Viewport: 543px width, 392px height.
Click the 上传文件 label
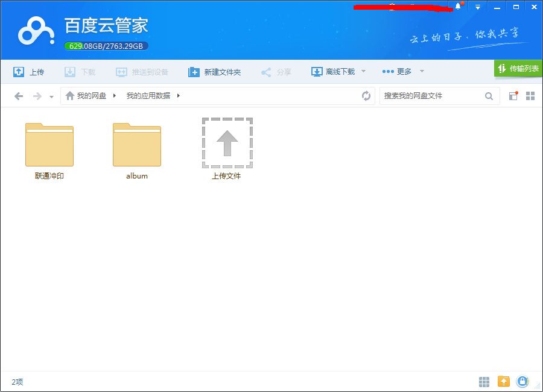[x=226, y=176]
